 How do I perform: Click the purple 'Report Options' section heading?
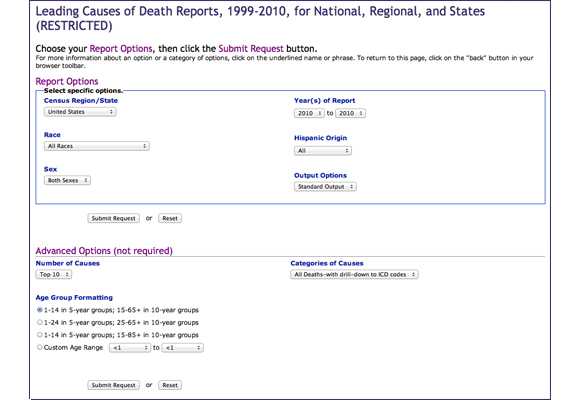click(67, 81)
